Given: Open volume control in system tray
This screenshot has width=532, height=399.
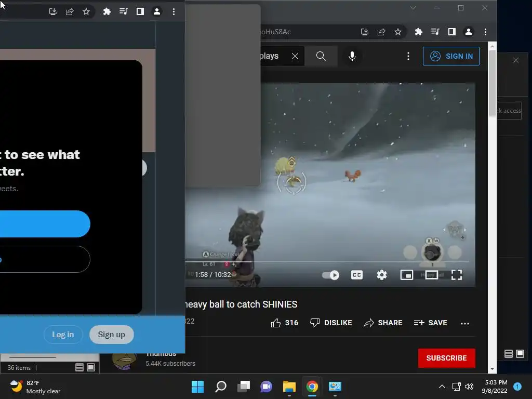Looking at the screenshot, I should [x=469, y=387].
